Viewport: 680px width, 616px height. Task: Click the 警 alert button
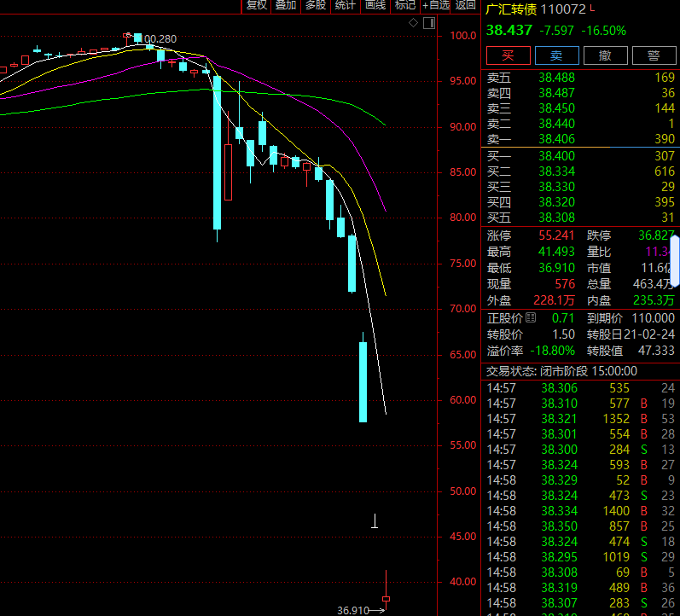coord(654,55)
